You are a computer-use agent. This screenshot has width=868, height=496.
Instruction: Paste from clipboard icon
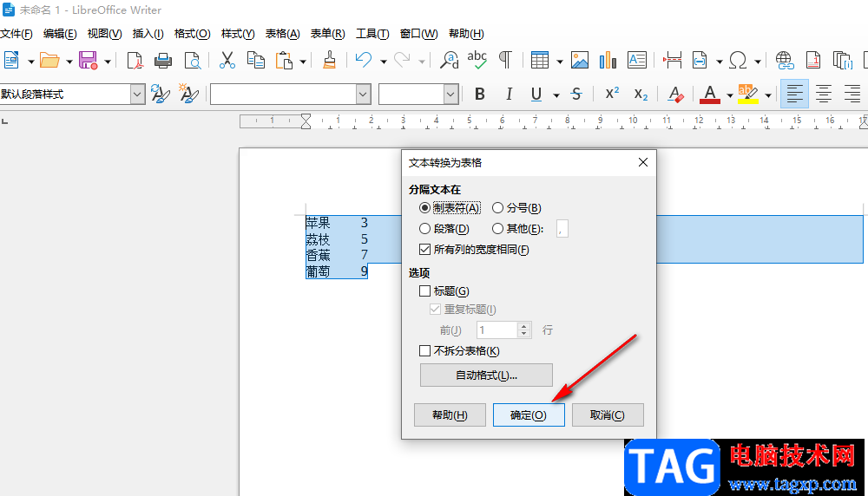click(284, 61)
